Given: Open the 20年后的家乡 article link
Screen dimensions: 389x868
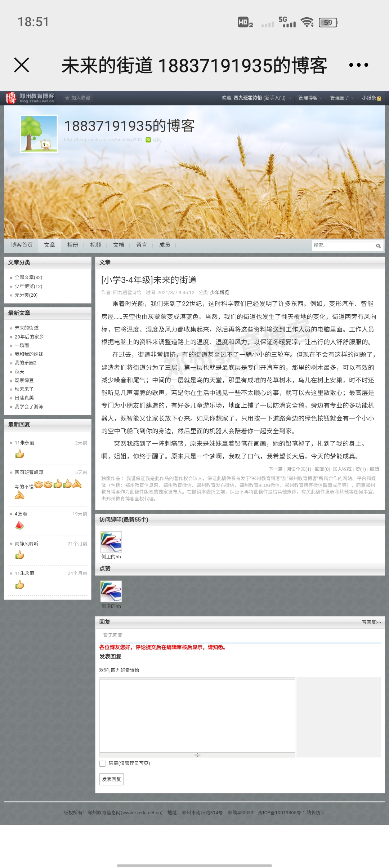Looking at the screenshot, I should (x=29, y=337).
